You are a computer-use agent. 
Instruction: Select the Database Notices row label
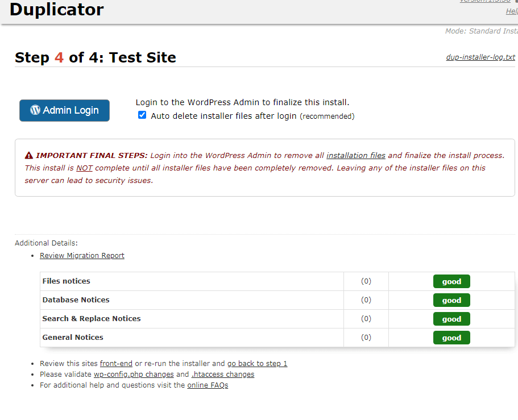pyautogui.click(x=76, y=300)
